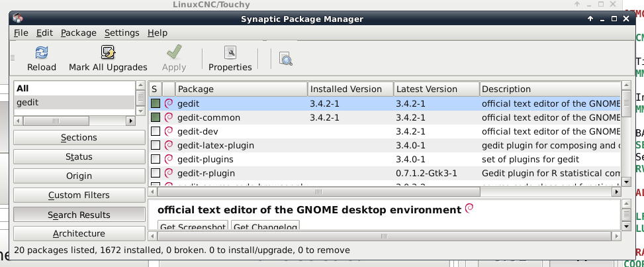Click installed version 3.4.2-1 of gedit-common

point(324,118)
